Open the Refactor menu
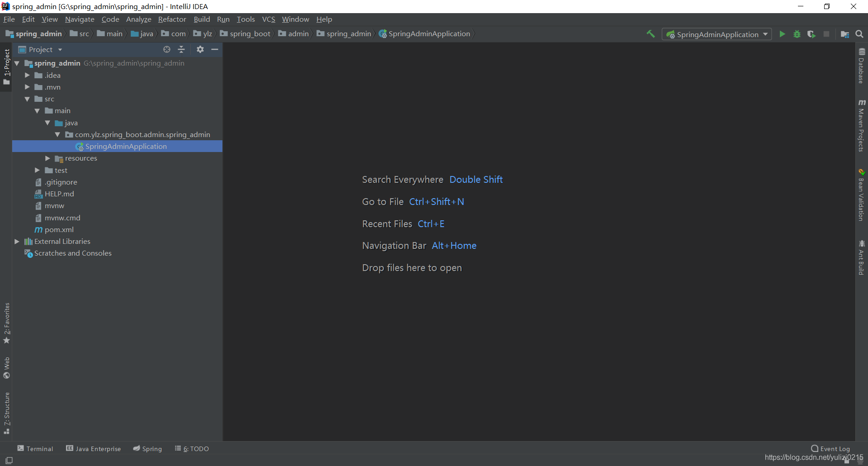 [x=172, y=19]
